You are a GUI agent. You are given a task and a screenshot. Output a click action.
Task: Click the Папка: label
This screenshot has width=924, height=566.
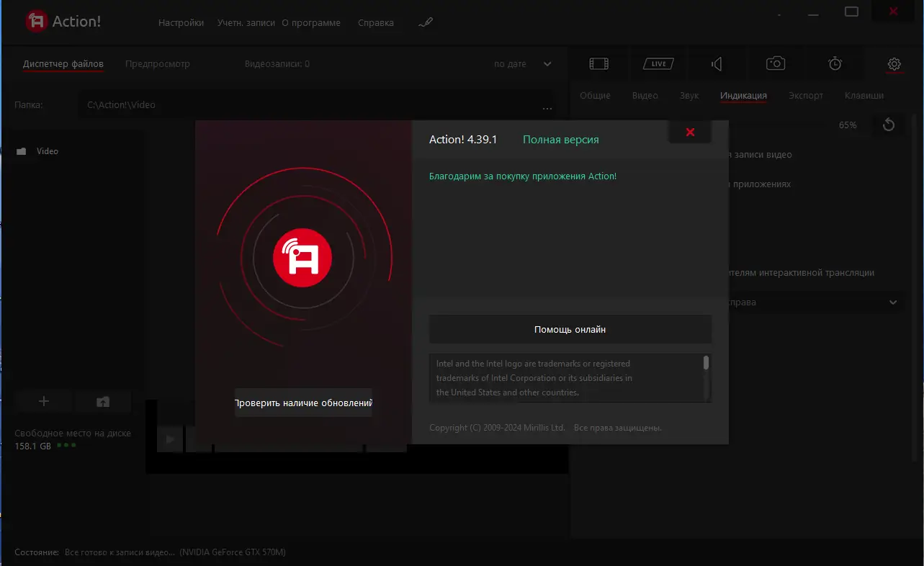(x=29, y=105)
